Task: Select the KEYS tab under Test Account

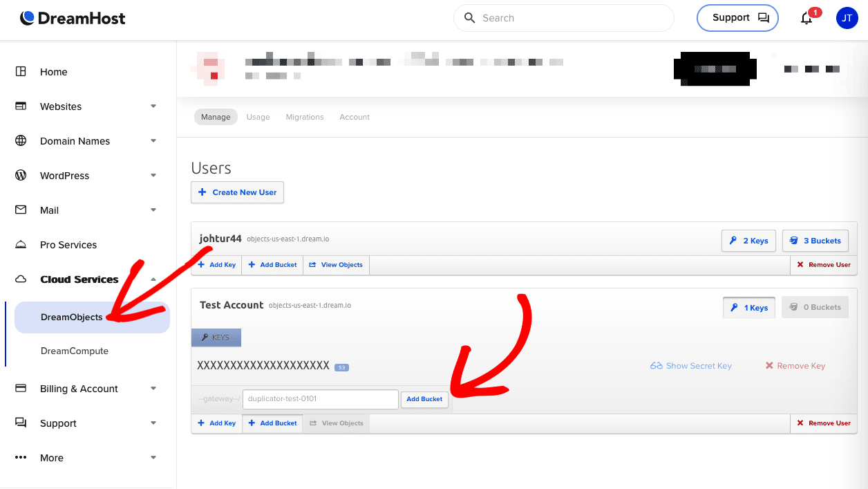Action: click(x=216, y=338)
